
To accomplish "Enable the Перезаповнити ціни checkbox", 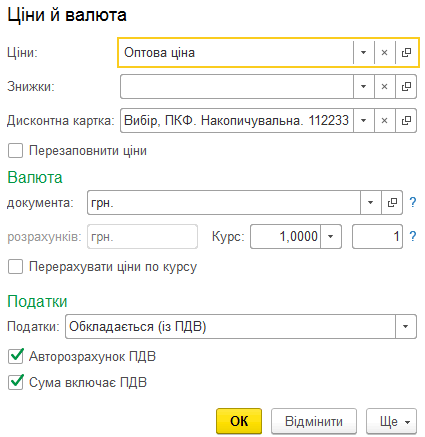I will point(16,151).
